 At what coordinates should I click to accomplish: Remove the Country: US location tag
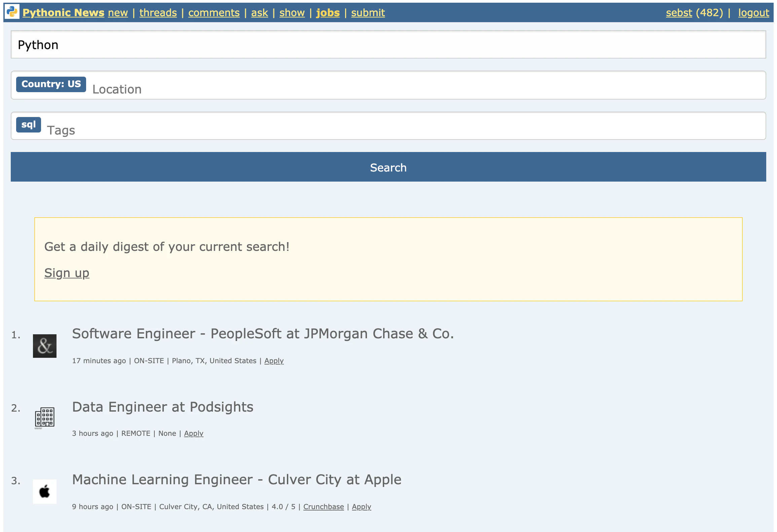[x=51, y=84]
